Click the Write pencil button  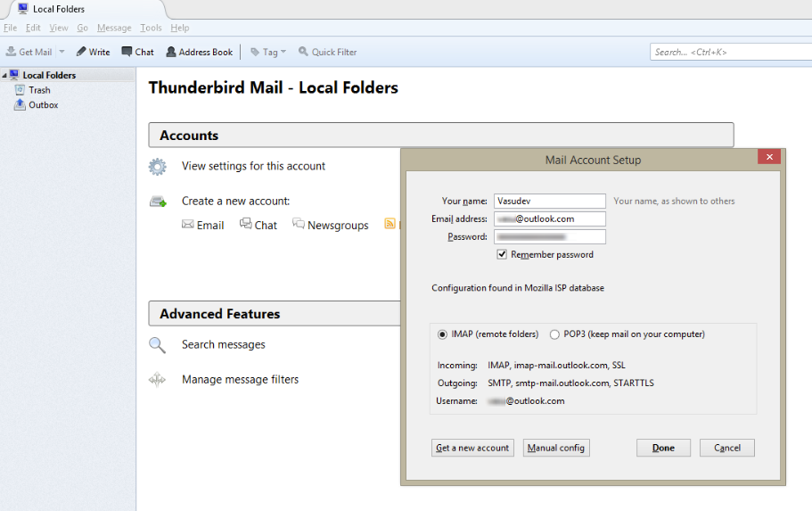click(x=93, y=52)
